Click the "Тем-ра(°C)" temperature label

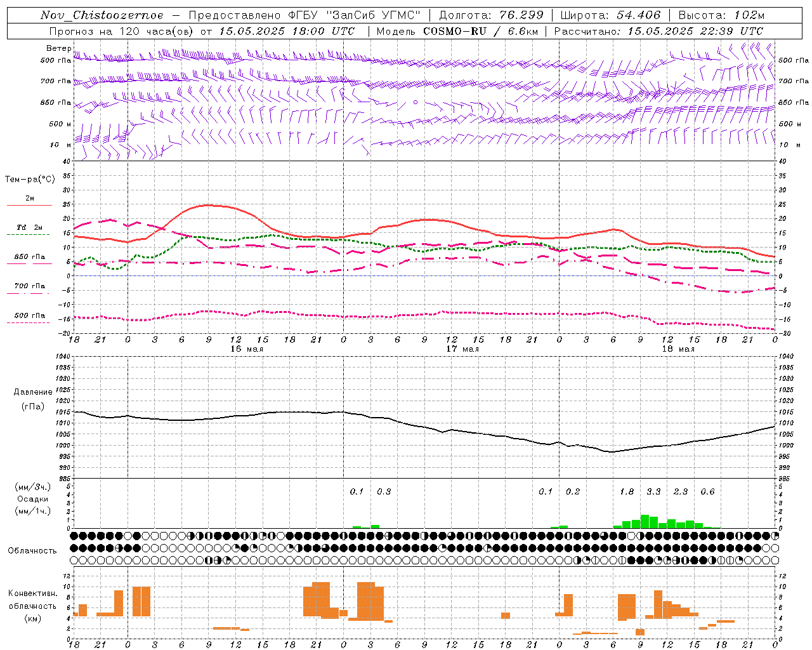click(x=30, y=180)
